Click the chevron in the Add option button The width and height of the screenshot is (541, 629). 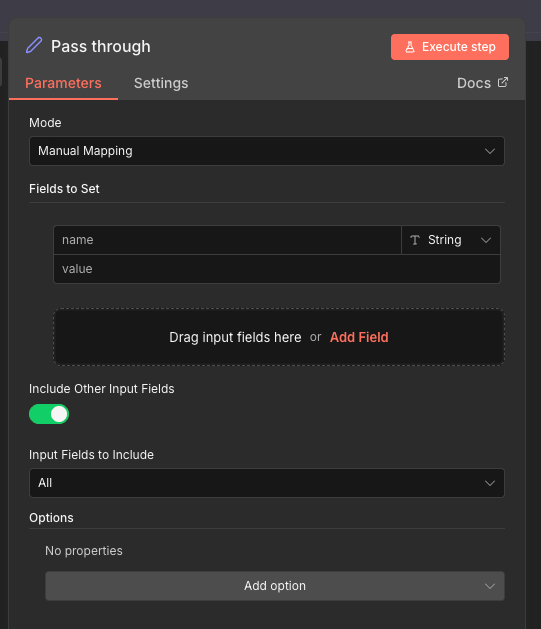490,586
